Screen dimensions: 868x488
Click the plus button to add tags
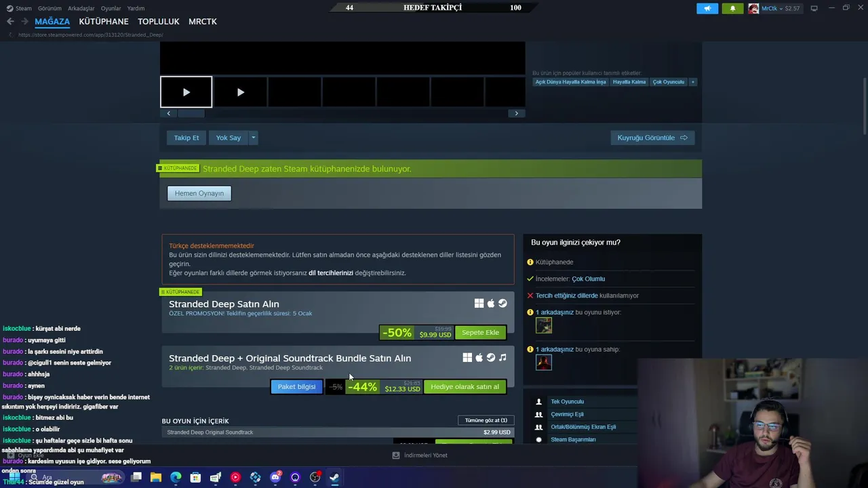692,82
